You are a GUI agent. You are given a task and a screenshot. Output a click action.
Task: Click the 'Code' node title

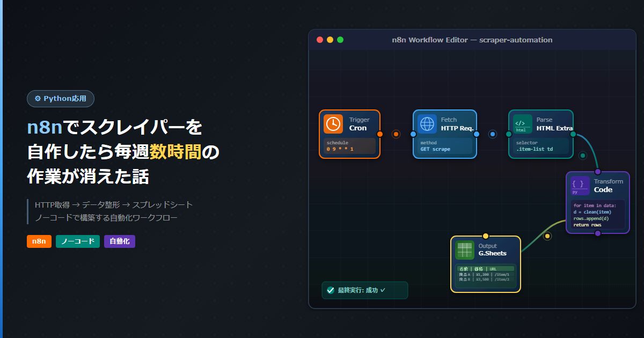click(603, 190)
